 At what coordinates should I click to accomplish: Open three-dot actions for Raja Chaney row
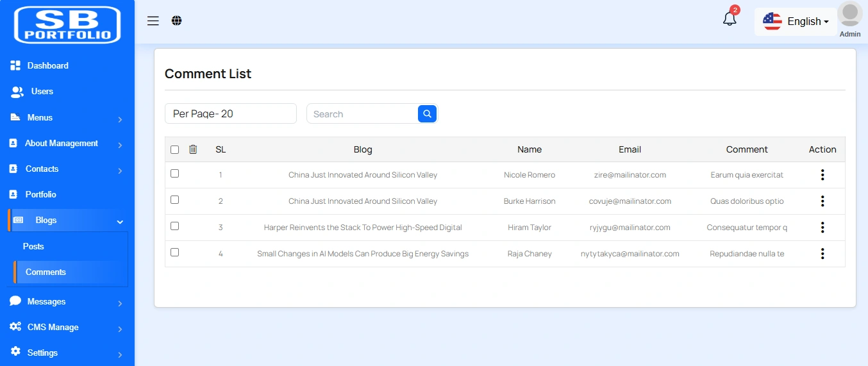click(822, 254)
